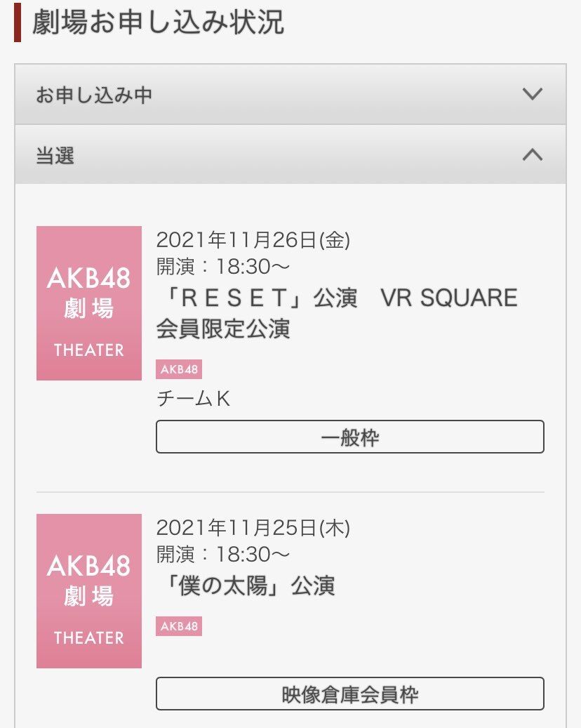
Task: Click the チームK team label
Action: [194, 398]
